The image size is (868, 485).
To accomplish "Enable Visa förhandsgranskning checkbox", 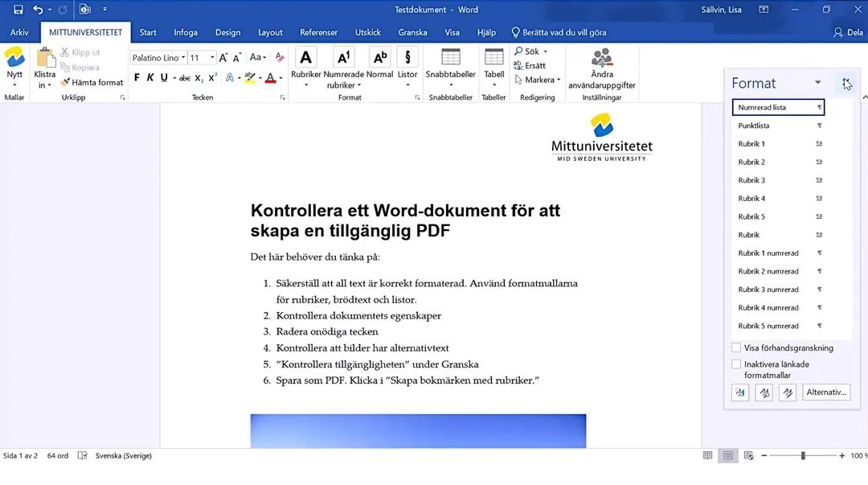I will [736, 347].
